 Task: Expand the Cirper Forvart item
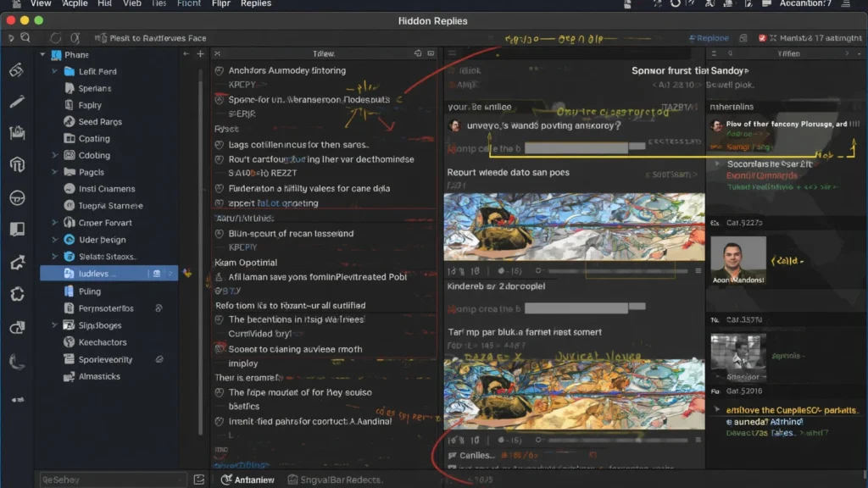(54, 223)
